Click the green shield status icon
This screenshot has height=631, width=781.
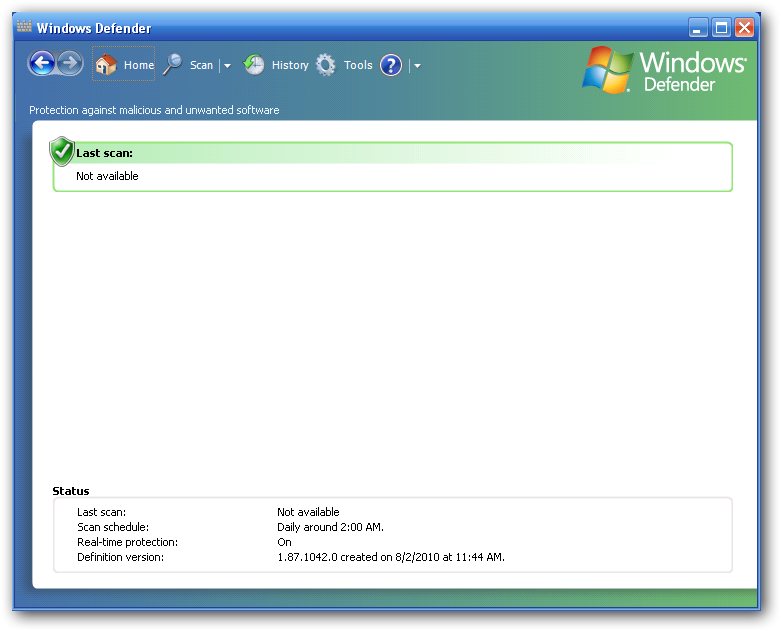tap(62, 151)
